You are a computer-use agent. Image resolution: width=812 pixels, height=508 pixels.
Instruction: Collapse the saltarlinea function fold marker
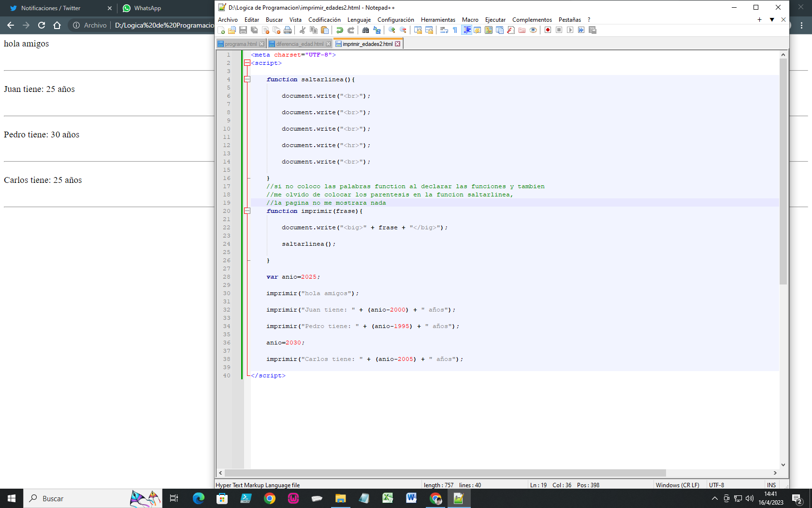[x=247, y=79]
